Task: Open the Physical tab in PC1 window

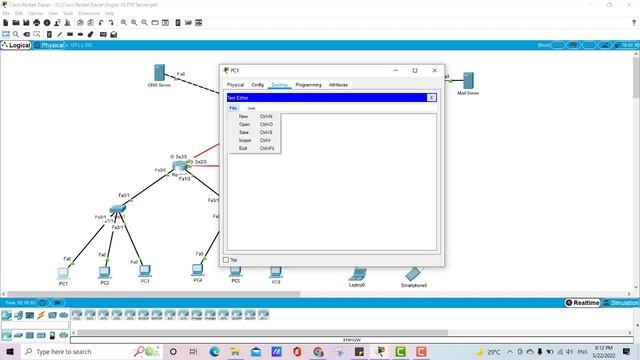Action: pyautogui.click(x=235, y=85)
